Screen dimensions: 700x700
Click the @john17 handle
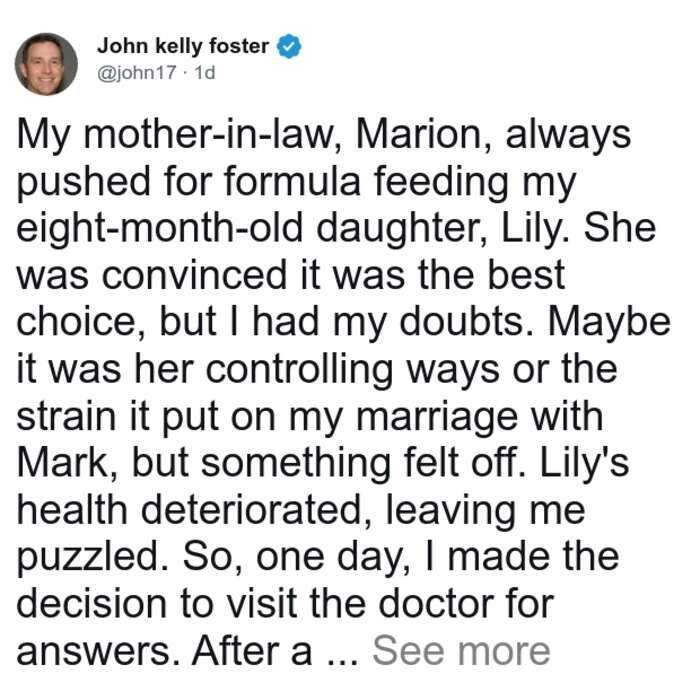[x=137, y=72]
